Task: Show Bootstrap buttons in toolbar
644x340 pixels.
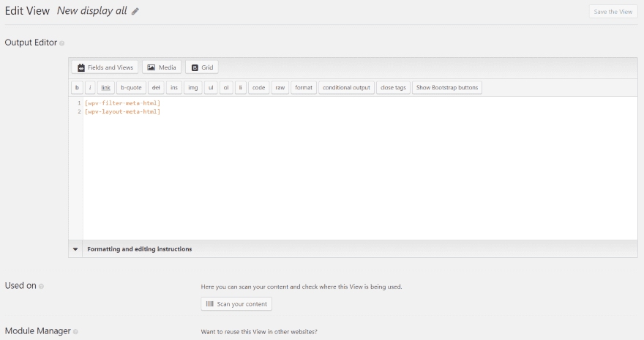Action: coord(447,88)
